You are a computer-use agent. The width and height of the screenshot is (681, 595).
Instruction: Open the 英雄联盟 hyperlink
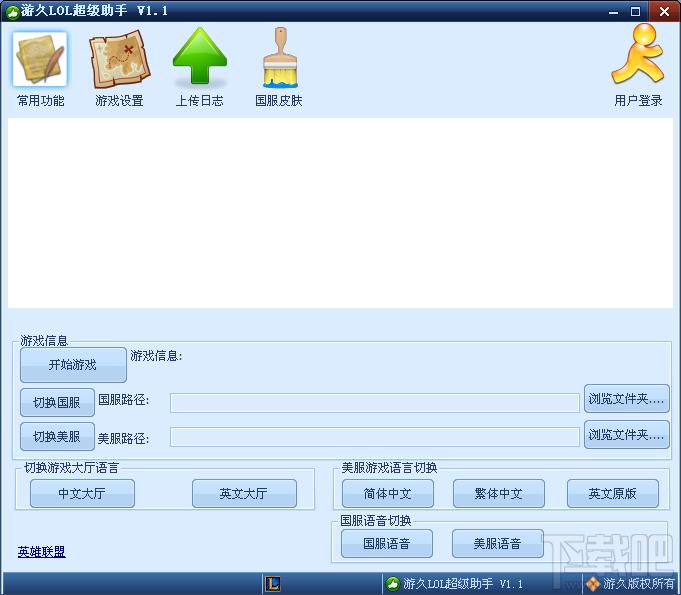42,552
